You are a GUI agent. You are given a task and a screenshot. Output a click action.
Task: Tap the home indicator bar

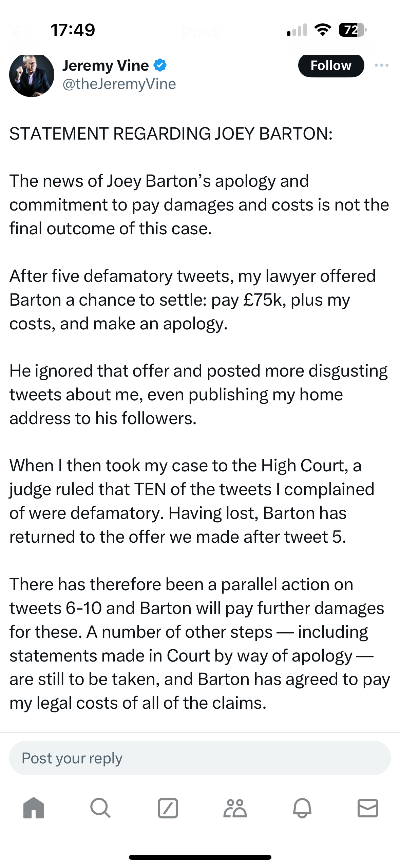[x=200, y=857]
